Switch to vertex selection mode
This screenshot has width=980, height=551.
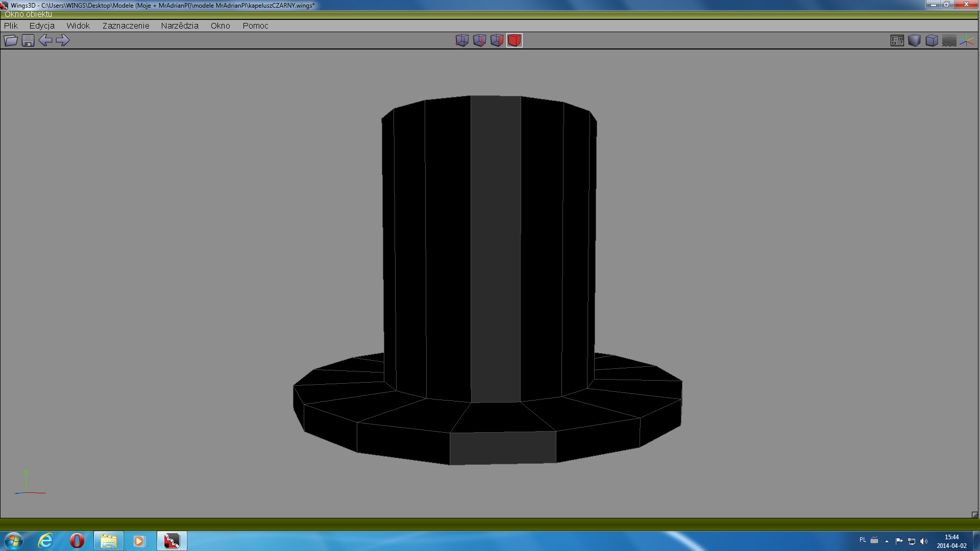(x=462, y=40)
